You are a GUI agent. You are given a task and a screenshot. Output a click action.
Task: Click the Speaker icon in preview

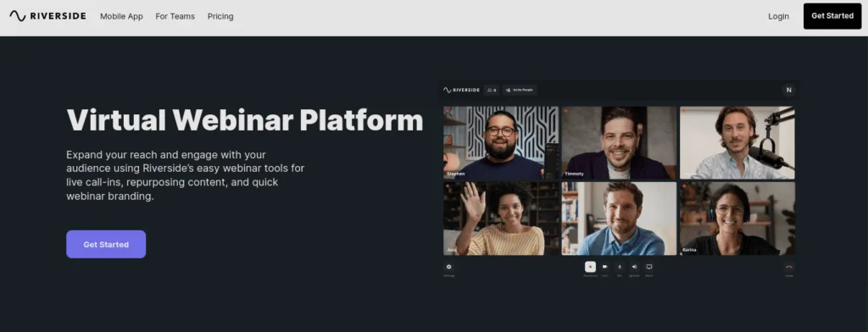coord(634,267)
